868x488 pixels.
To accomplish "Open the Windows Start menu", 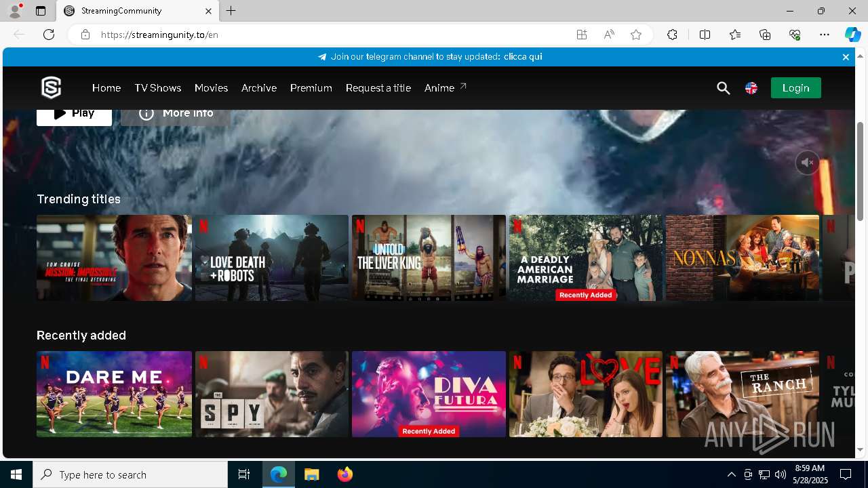I will pyautogui.click(x=16, y=474).
